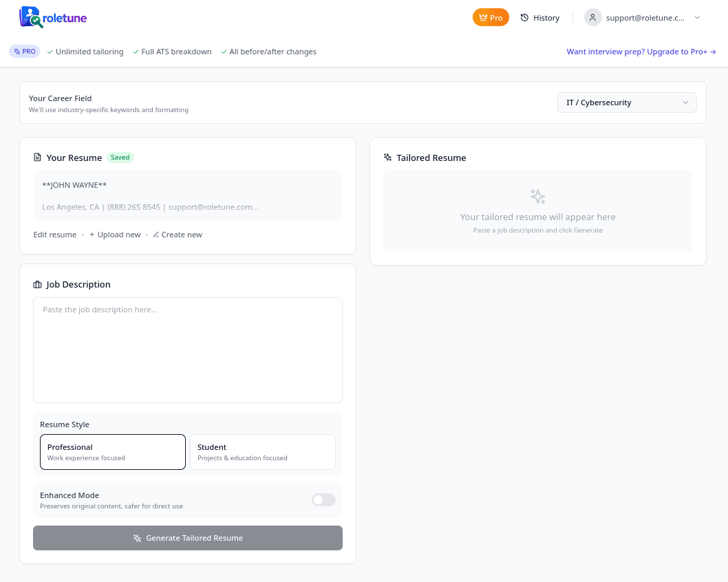Open the IT / Cybersecurity career field dropdown
This screenshot has height=582, width=728.
point(627,103)
